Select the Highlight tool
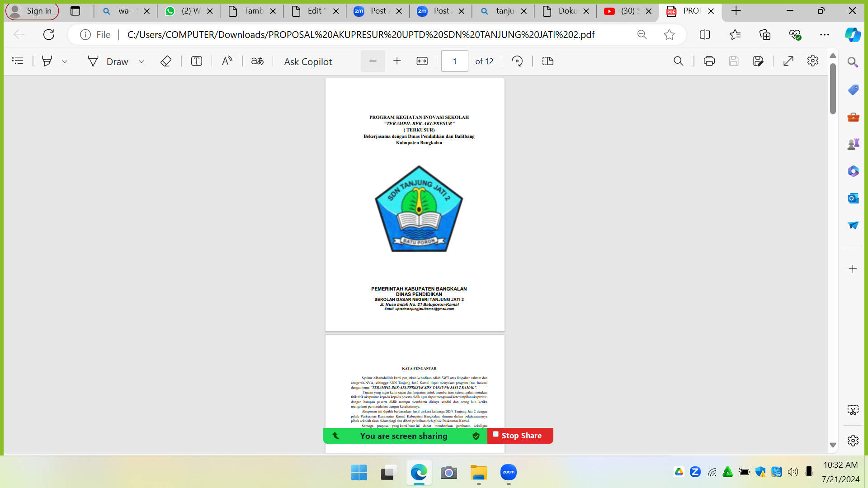 coord(47,61)
